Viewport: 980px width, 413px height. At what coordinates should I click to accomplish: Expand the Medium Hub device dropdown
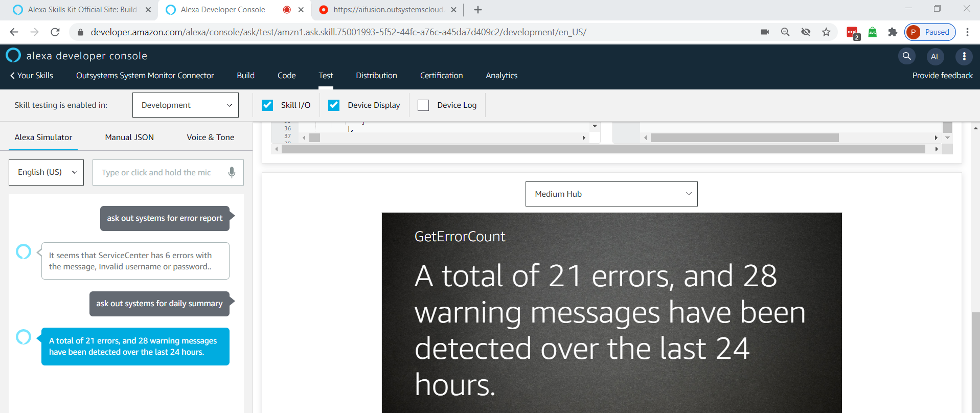pos(611,194)
